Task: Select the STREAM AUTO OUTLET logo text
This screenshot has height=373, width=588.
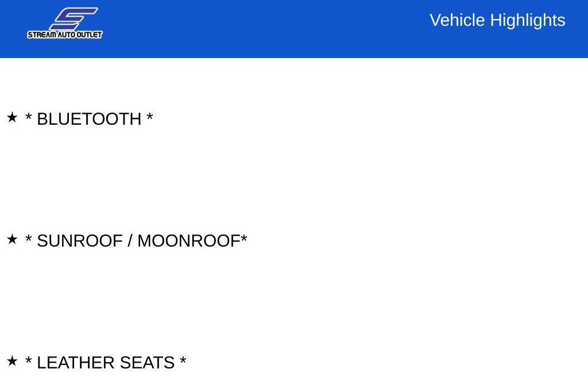Action: click(x=64, y=34)
